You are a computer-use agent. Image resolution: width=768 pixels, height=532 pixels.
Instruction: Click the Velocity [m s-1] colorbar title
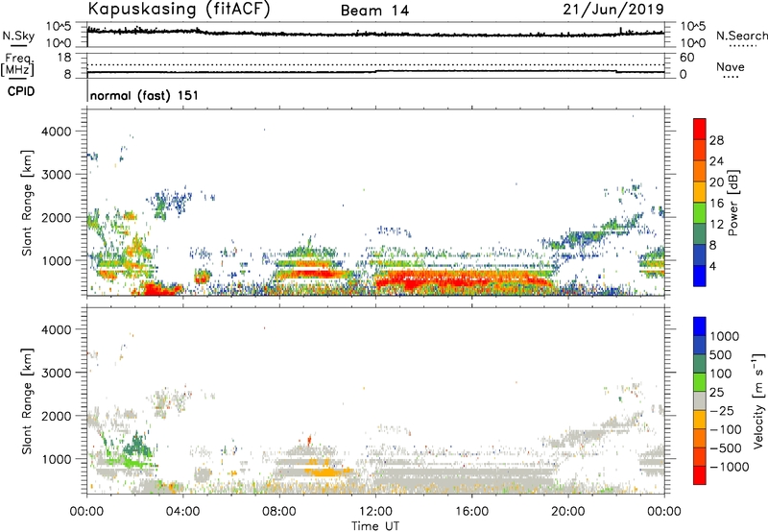pyautogui.click(x=759, y=400)
